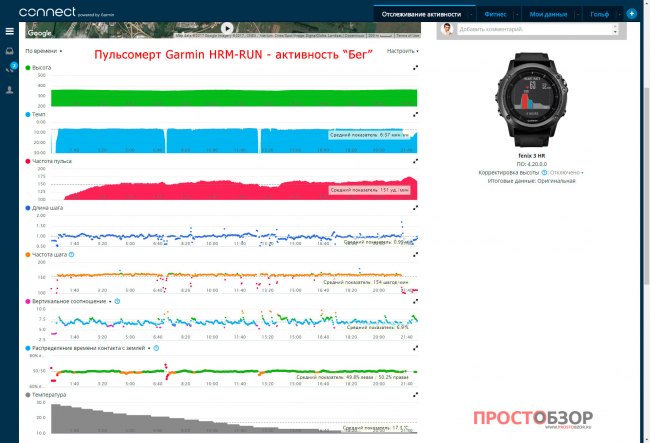The width and height of the screenshot is (650, 443).
Task: Open the hamburger menu in the left sidebar
Action: coord(9,31)
